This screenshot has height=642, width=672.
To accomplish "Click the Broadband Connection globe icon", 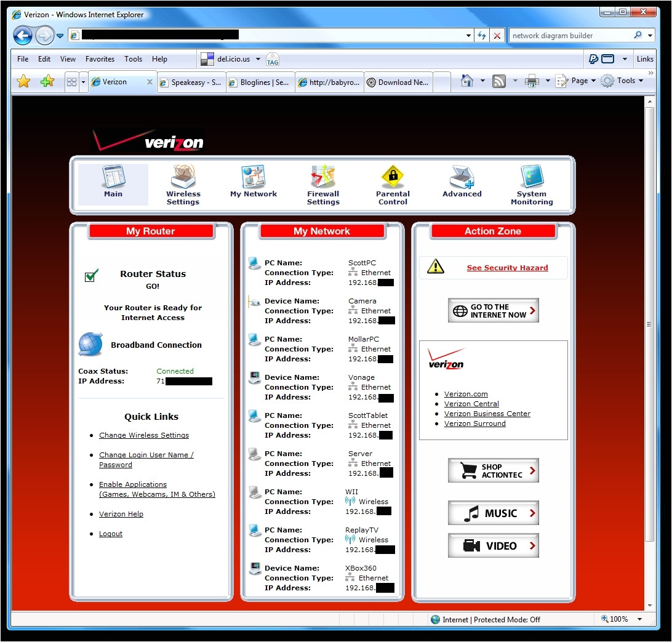I will pyautogui.click(x=90, y=345).
